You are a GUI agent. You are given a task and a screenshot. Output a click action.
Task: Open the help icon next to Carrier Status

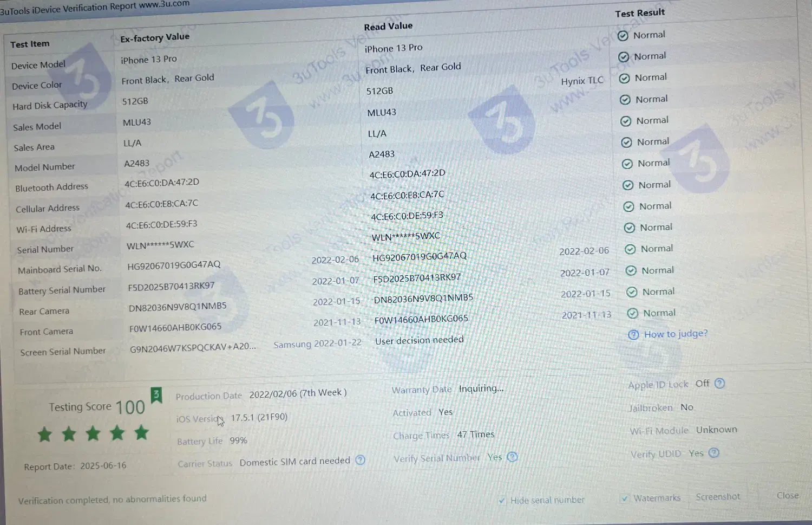click(x=360, y=460)
